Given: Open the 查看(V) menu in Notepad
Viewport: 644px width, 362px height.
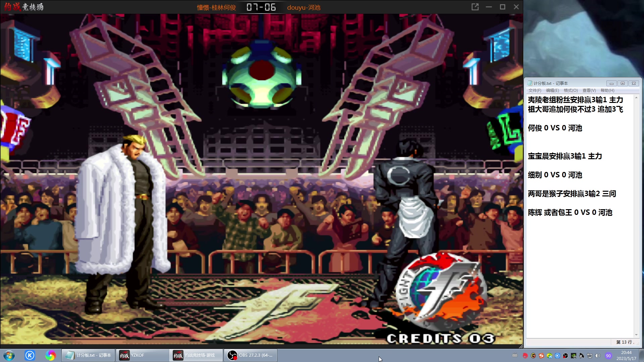Looking at the screenshot, I should 589,90.
